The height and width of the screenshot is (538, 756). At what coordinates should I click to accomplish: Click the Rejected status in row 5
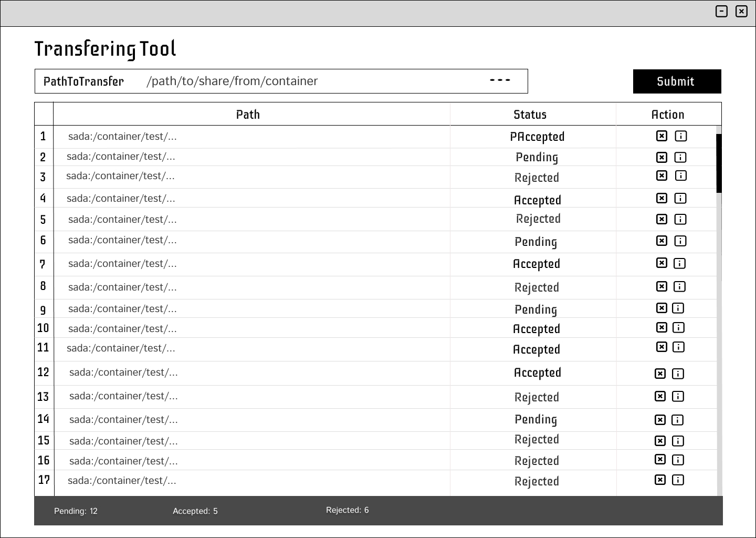click(x=538, y=219)
